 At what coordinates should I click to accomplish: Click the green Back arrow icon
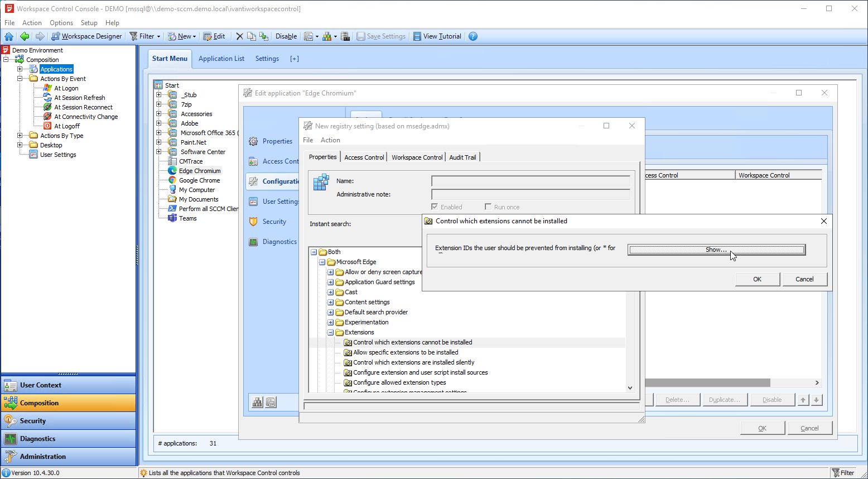point(24,36)
